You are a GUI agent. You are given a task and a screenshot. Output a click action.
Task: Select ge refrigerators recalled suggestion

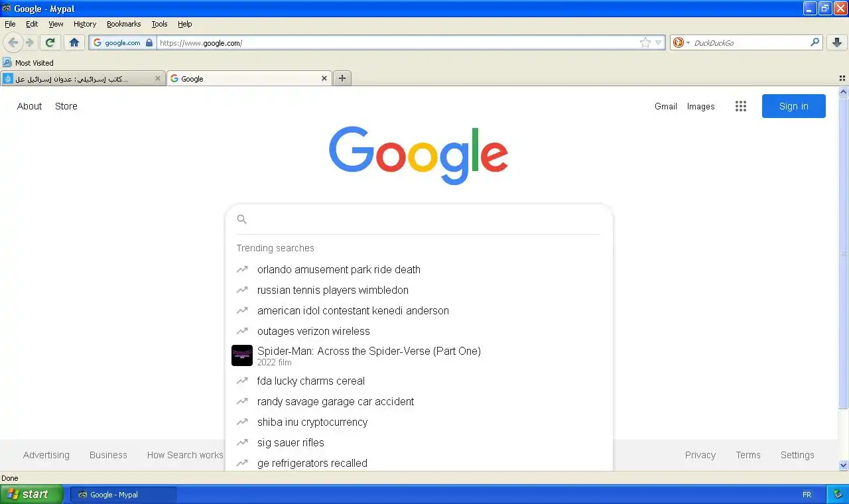pyautogui.click(x=419, y=463)
